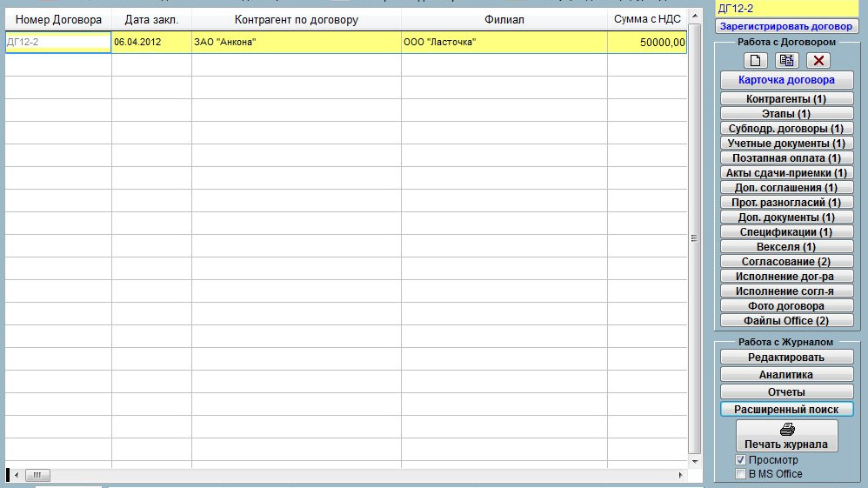Click vertical scrollbar up arrow
868x488 pixels.
tap(695, 16)
